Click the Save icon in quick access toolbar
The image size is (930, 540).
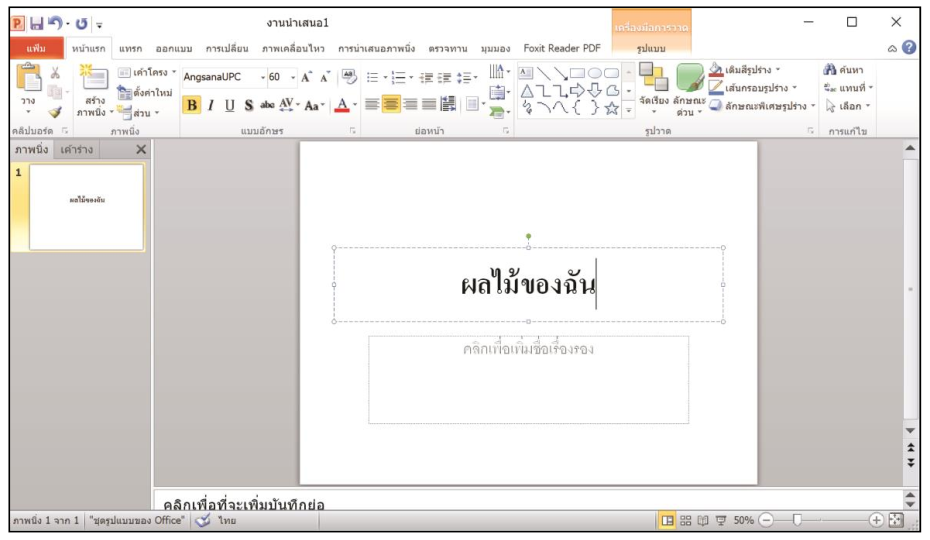[36, 22]
